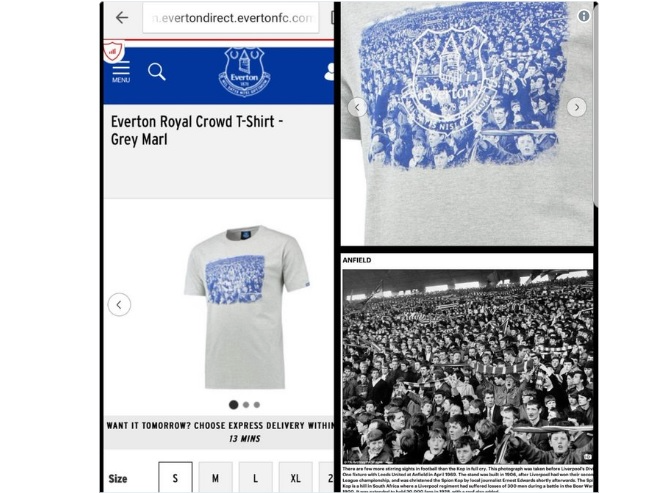The width and height of the screenshot is (650, 493).
Task: Select the first carousel dot indicator
Action: (234, 405)
